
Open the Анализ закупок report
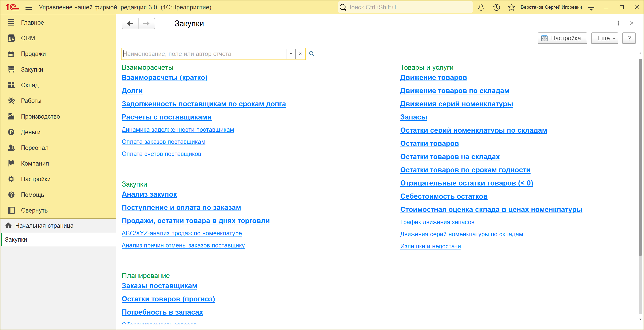point(149,194)
